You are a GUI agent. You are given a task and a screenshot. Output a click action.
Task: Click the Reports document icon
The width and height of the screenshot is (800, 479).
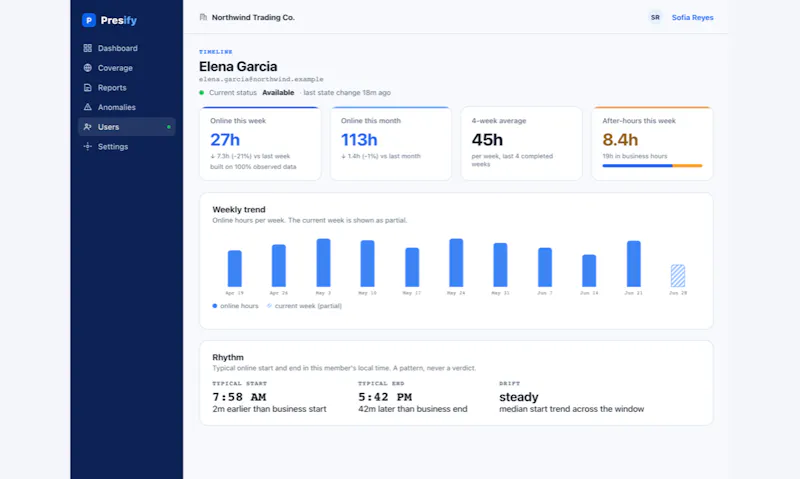click(88, 87)
